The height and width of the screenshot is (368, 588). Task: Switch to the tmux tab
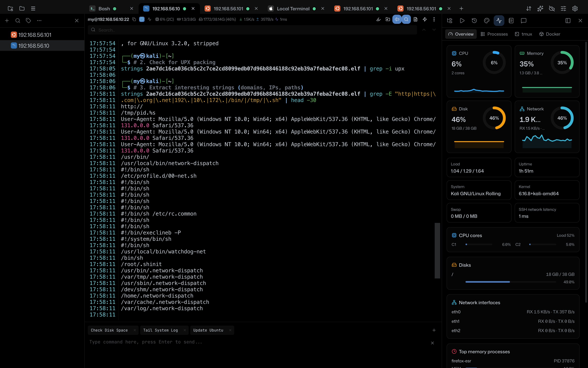pos(523,34)
